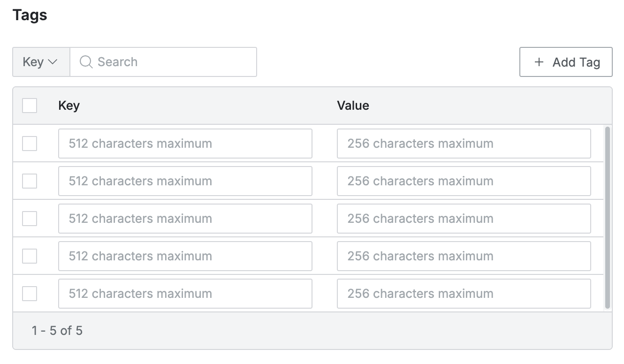Click the first row Value input field
The image size is (624, 364).
pyautogui.click(x=464, y=144)
